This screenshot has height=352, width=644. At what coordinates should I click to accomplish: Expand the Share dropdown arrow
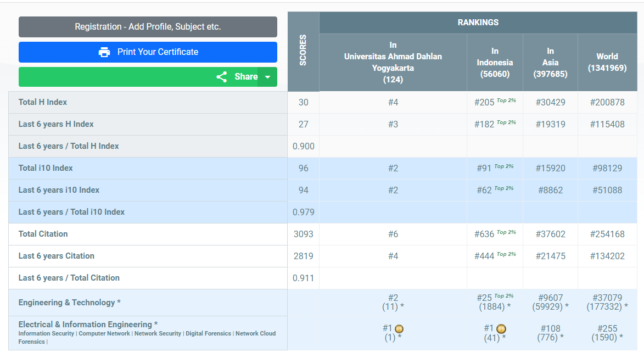(267, 77)
